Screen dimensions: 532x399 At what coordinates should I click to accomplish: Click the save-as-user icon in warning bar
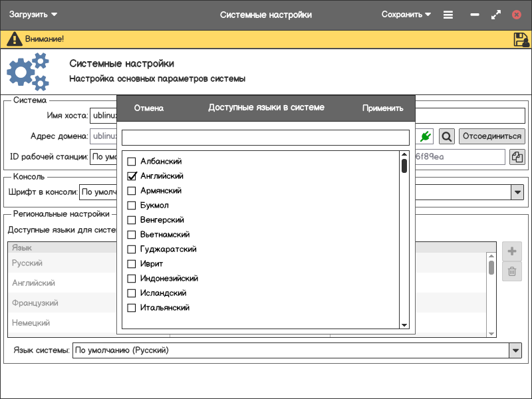click(521, 39)
